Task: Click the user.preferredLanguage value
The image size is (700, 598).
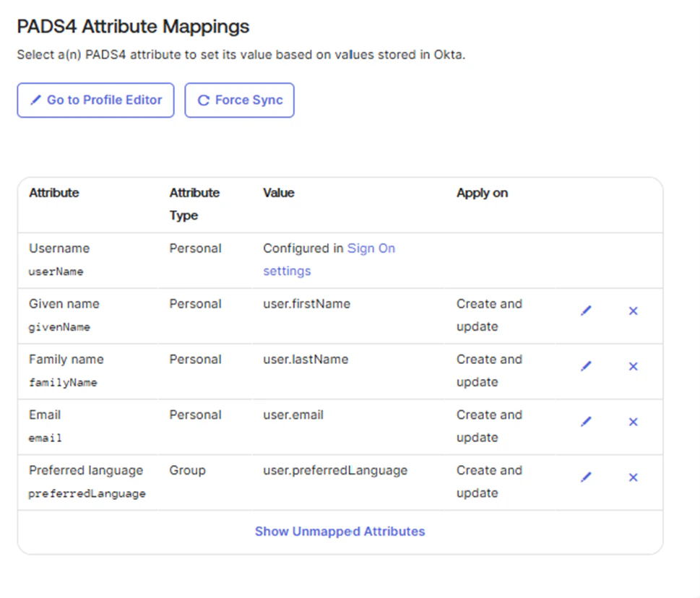Action: point(335,470)
